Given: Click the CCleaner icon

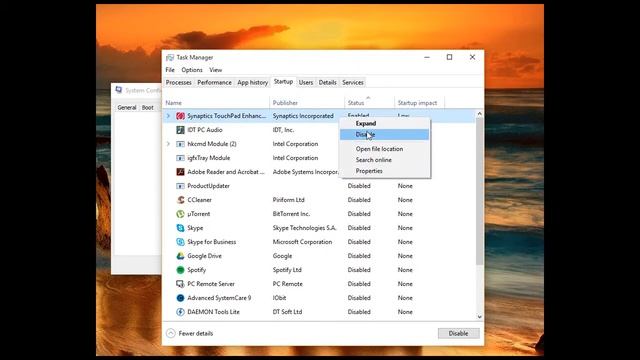Looking at the screenshot, I should (180, 200).
